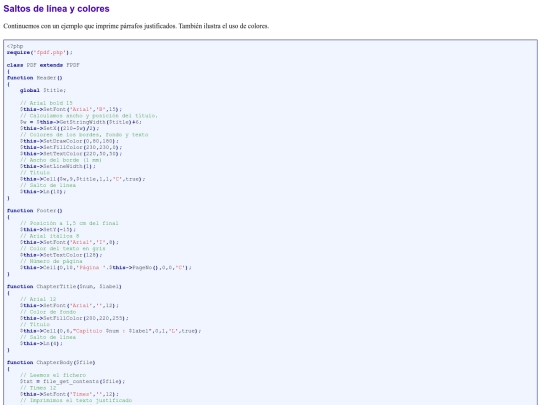Image resolution: width=540 pixels, height=405 pixels.
Task: Click the comment 'Imprimimos el texto justificado'
Action: coord(76,400)
